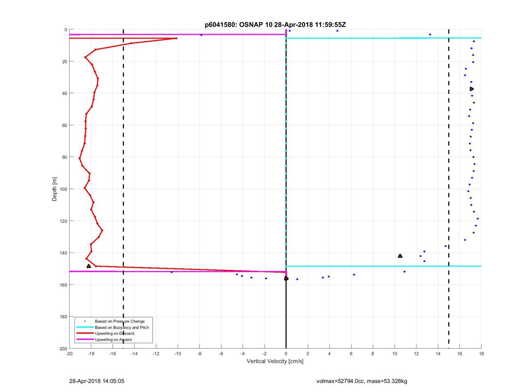
Task: Click x-axis tick label '18'
Action: 481,354
